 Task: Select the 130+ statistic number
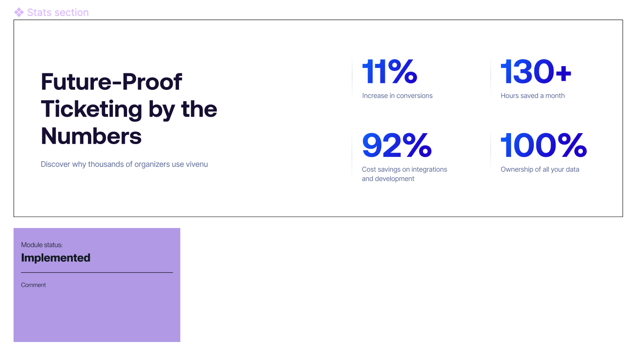tap(536, 72)
